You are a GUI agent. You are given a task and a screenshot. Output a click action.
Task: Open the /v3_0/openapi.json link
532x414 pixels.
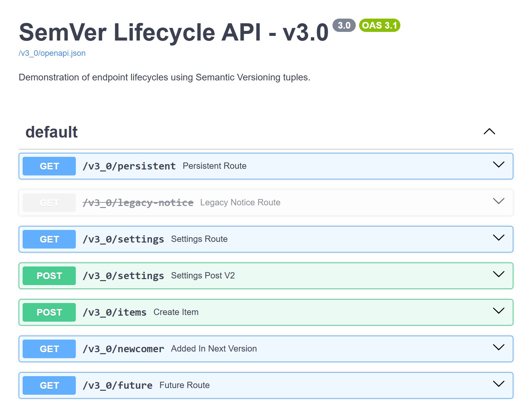pos(52,53)
